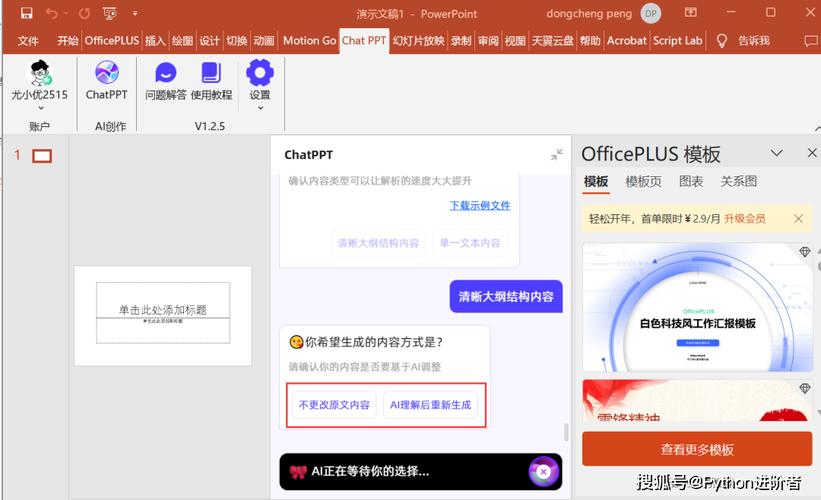Open the 问题解答 chat bubble icon
Screen dimensions: 821x500
[166, 73]
